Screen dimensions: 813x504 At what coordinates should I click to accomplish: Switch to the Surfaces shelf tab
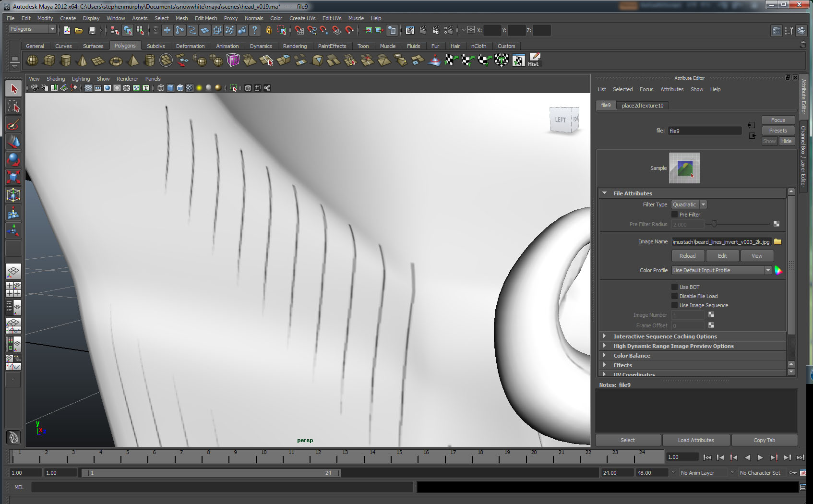[93, 46]
